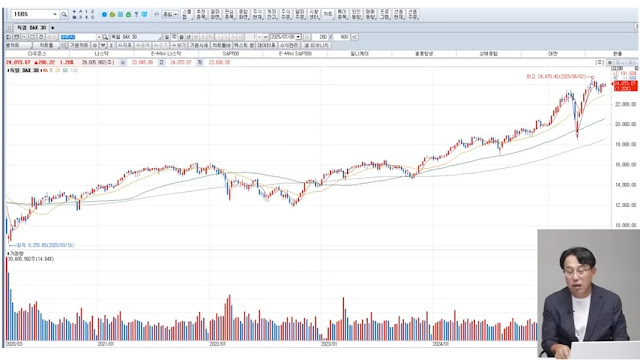
Task: Select the 독일 DAX 30 window tab
Action: 31,28
